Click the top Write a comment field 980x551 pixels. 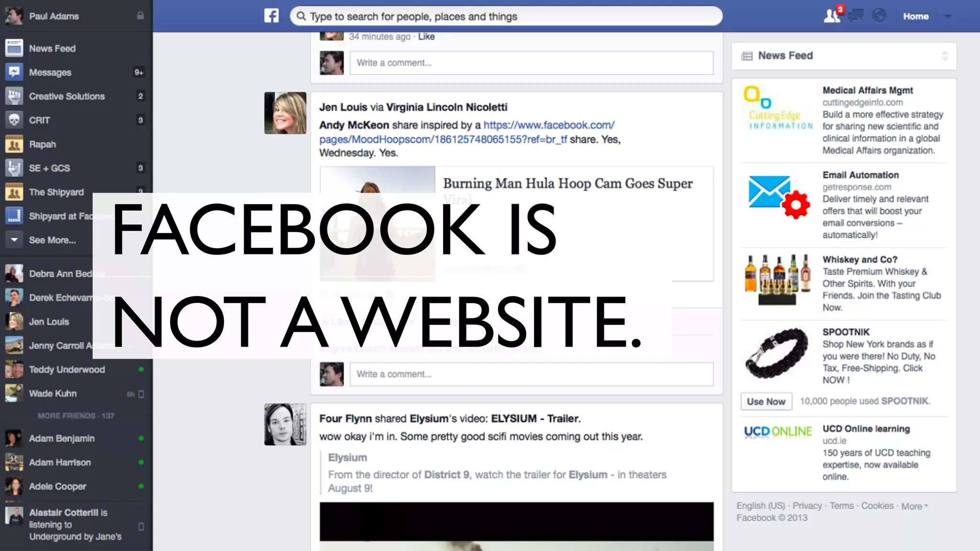click(x=532, y=63)
